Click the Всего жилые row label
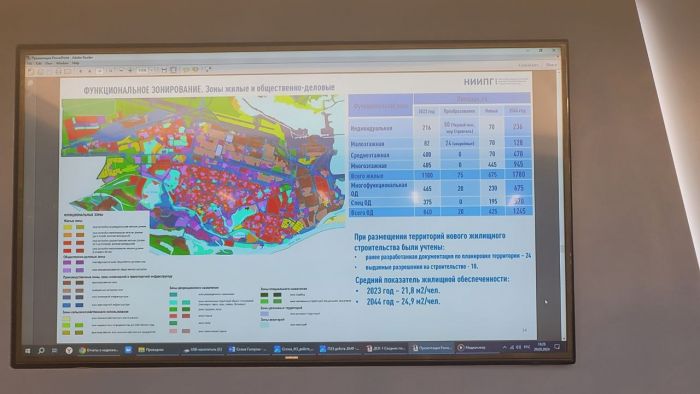Viewport: 700px width, 394px height. 367,176
